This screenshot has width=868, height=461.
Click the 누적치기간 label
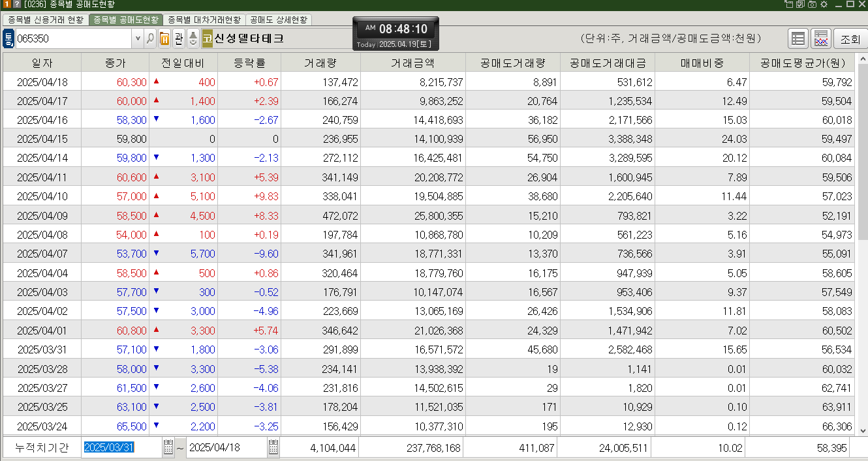[x=41, y=448]
